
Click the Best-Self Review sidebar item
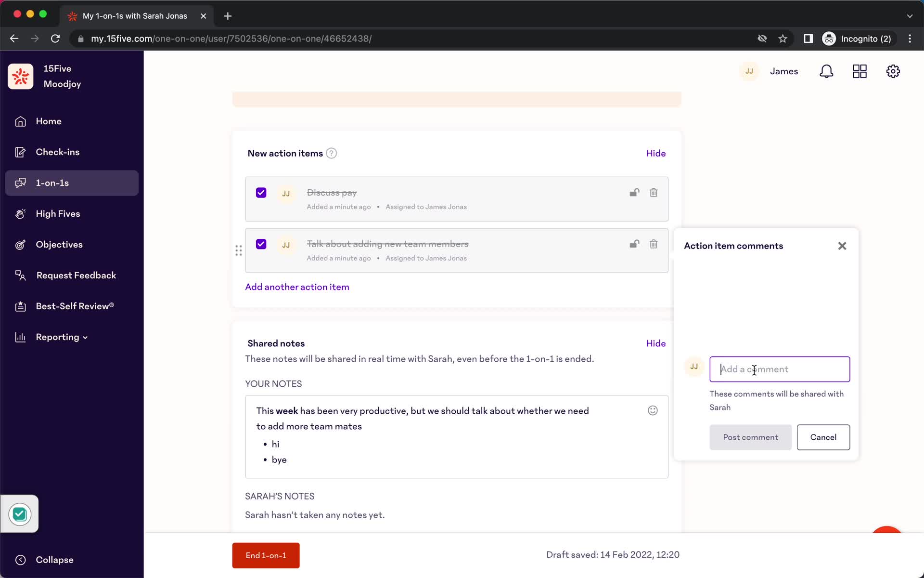[x=75, y=306]
